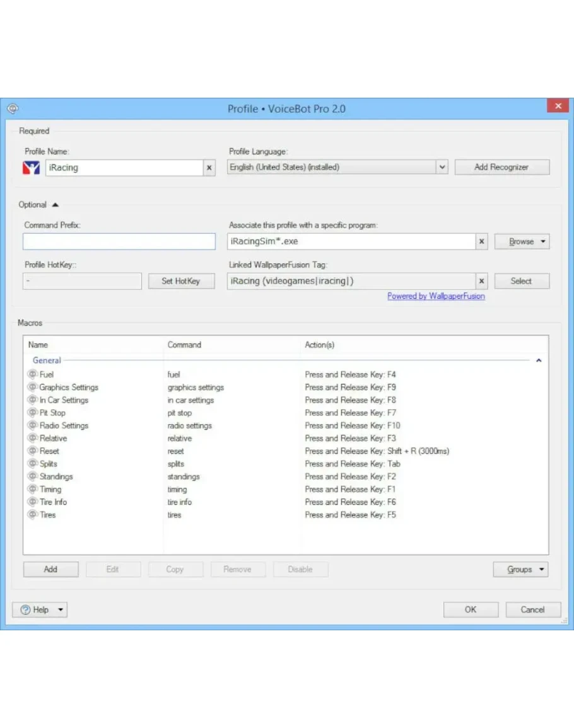Click Select for WallpaperFusion tag
574x728 pixels.
(522, 281)
